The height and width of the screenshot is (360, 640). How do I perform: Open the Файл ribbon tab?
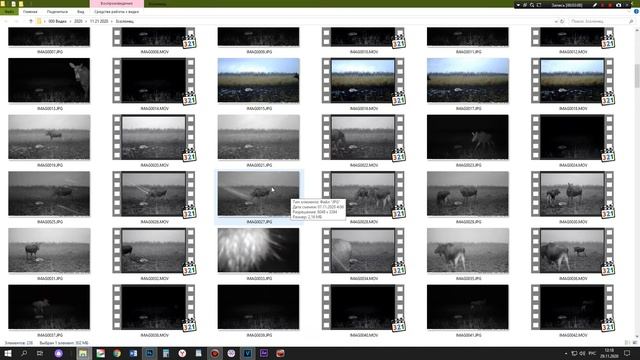pyautogui.click(x=9, y=12)
